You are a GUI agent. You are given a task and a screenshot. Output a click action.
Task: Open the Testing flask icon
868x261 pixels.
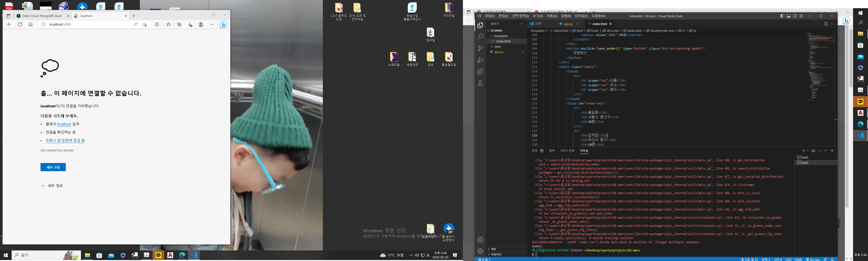pos(480,83)
